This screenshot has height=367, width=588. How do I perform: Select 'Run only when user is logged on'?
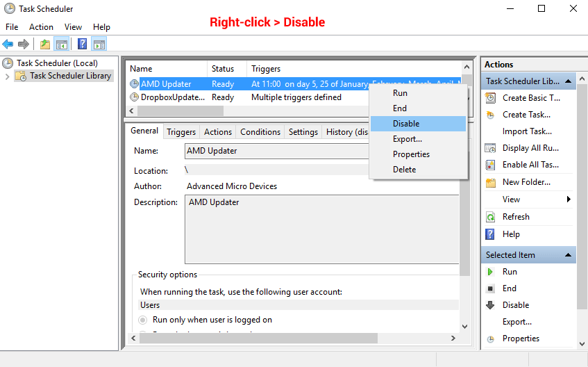click(142, 320)
